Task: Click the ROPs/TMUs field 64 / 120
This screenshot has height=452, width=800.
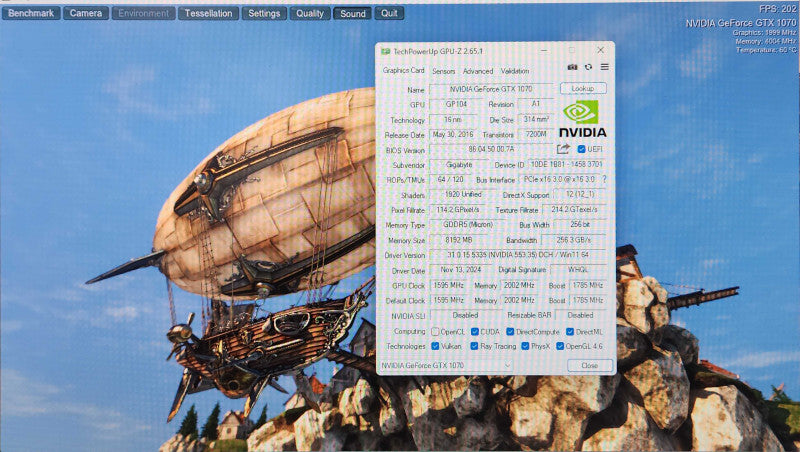Action: coord(451,180)
